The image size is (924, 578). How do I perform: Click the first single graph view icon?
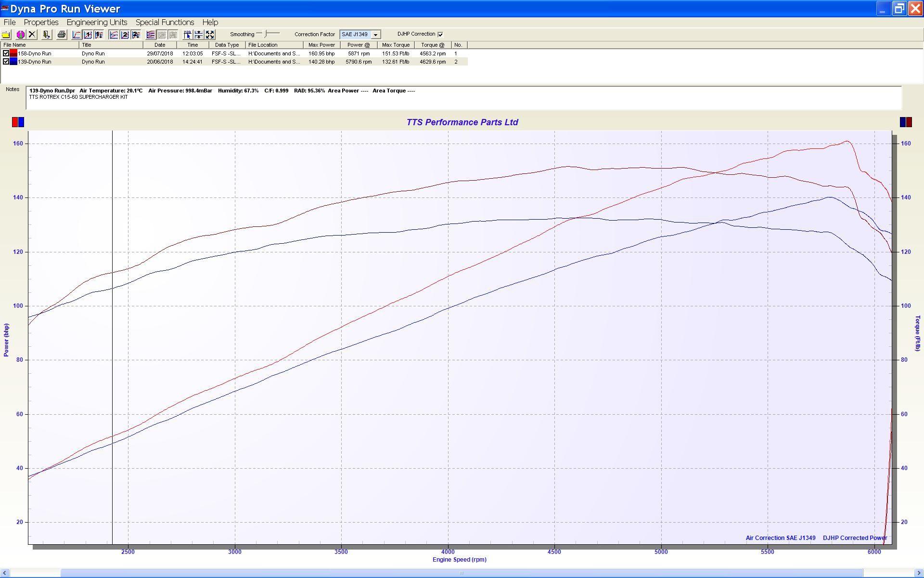77,35
